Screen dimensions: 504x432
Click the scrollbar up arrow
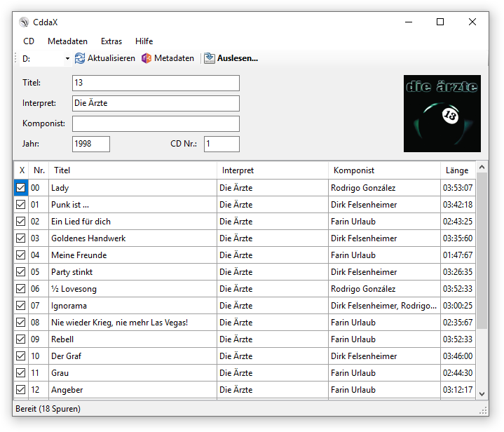coord(482,168)
